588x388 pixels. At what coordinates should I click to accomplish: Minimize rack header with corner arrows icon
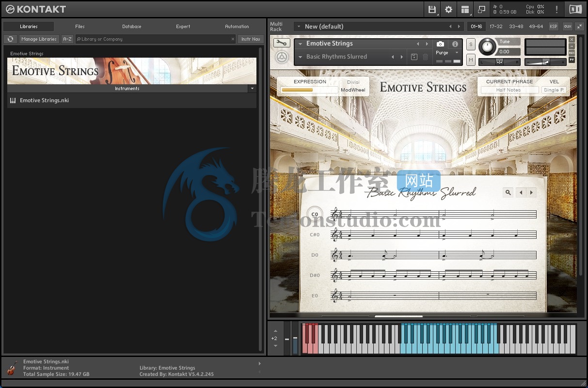[580, 27]
